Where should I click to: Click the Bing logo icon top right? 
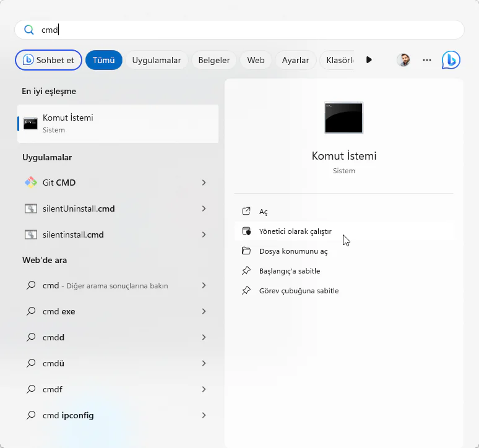click(x=451, y=60)
